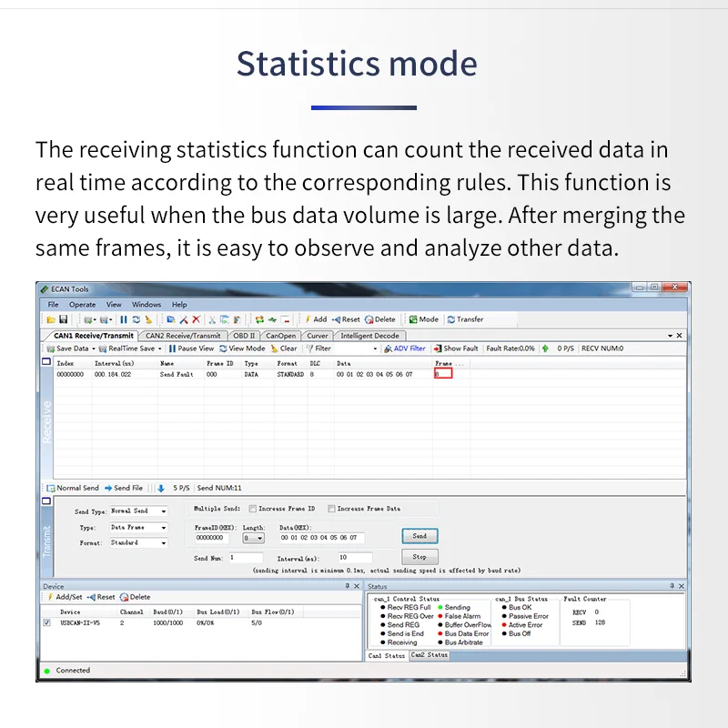The width and height of the screenshot is (728, 728).
Task: Enable Increase Frame Data checkbox
Action: pyautogui.click(x=331, y=509)
